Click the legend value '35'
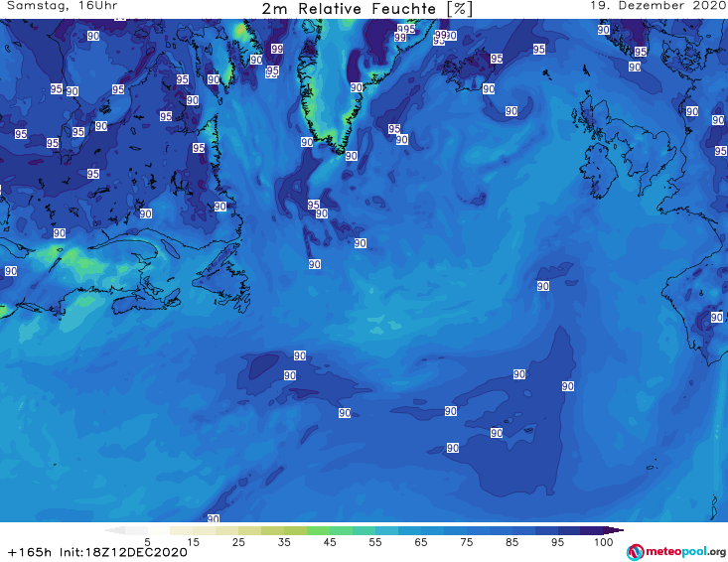Image resolution: width=728 pixels, height=562 pixels. (x=284, y=542)
